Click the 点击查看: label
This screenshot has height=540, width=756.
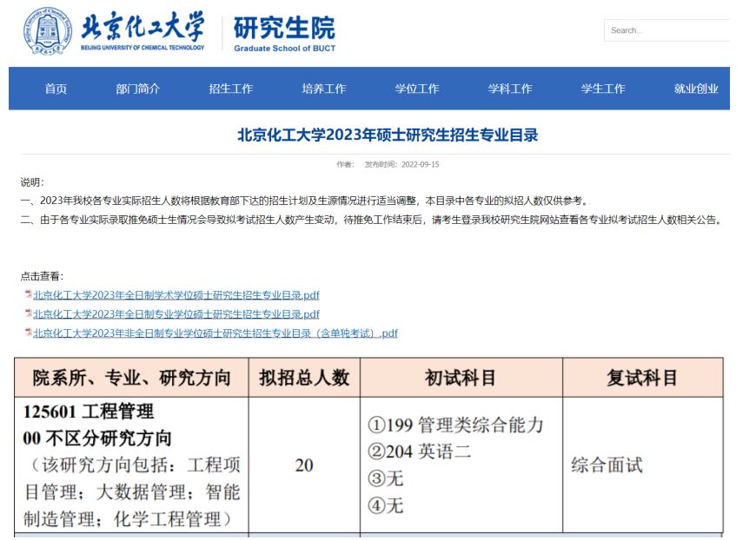pos(42,276)
